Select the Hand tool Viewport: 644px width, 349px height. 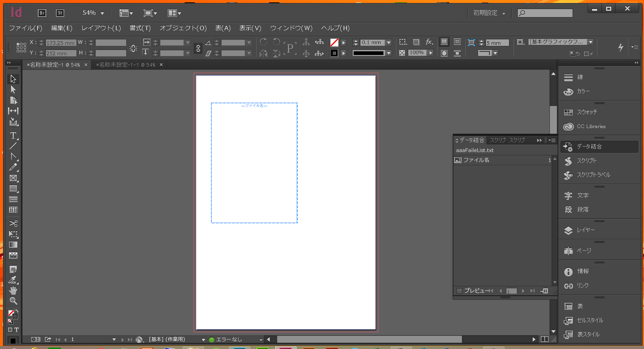(13, 290)
